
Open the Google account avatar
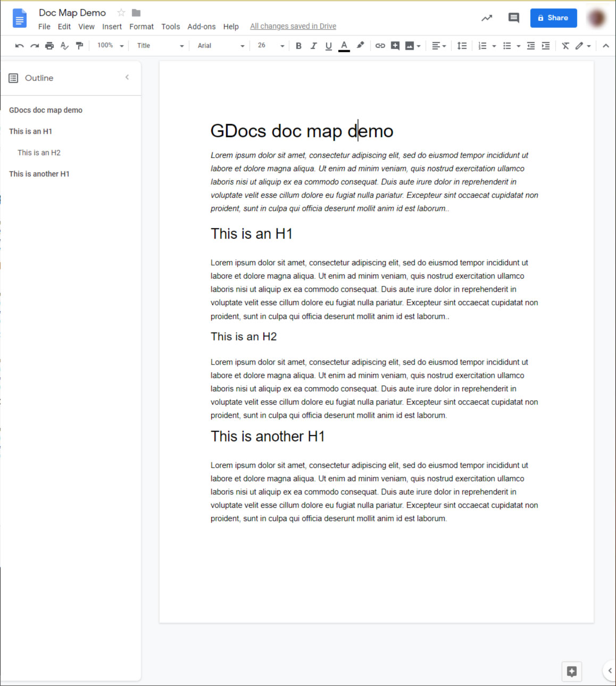click(597, 18)
